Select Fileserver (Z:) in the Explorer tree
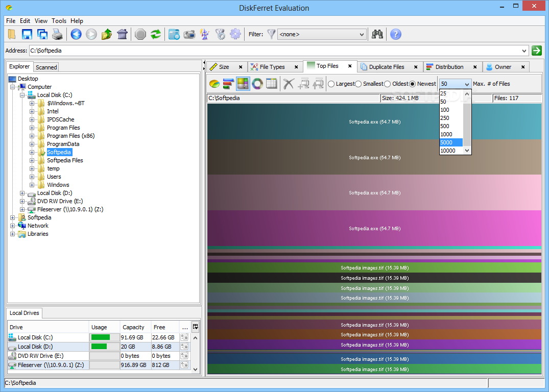Viewport: 549px width, 392px height. click(x=70, y=209)
